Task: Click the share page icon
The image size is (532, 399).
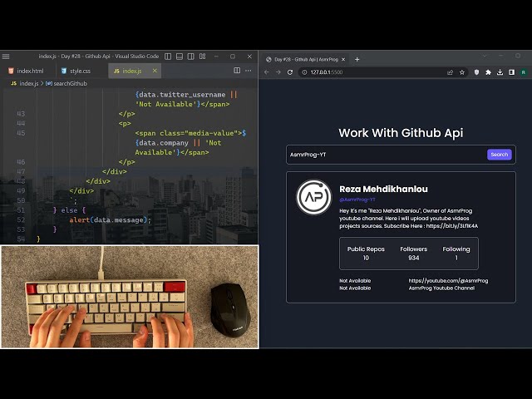Action: click(451, 72)
